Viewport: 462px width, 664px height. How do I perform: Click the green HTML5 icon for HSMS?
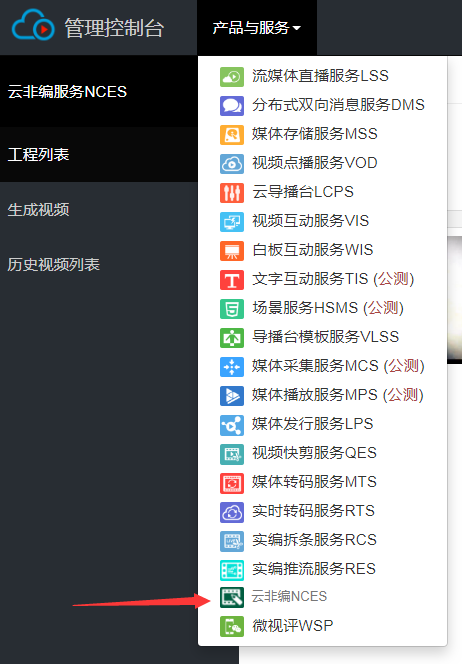[x=232, y=309]
